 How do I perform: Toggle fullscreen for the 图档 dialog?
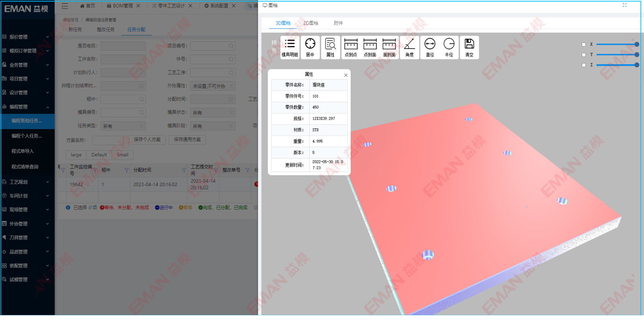625,5
